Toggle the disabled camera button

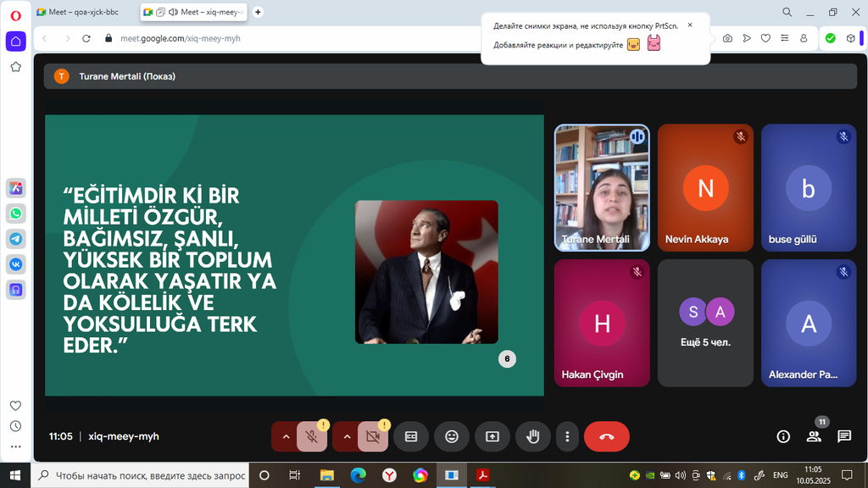tap(372, 436)
